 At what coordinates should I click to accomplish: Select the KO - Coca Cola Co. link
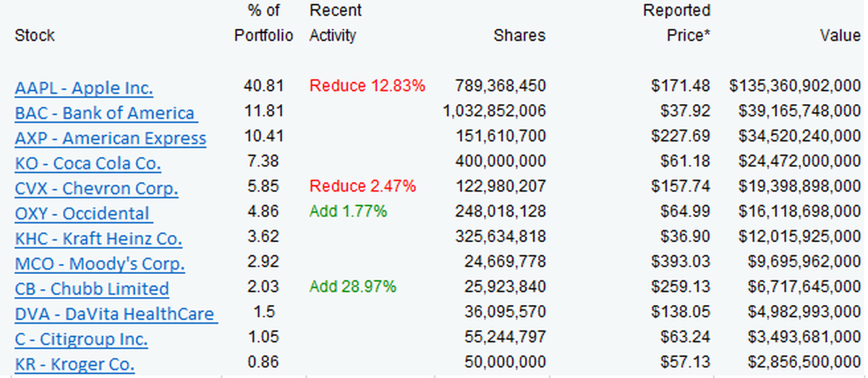(88, 163)
